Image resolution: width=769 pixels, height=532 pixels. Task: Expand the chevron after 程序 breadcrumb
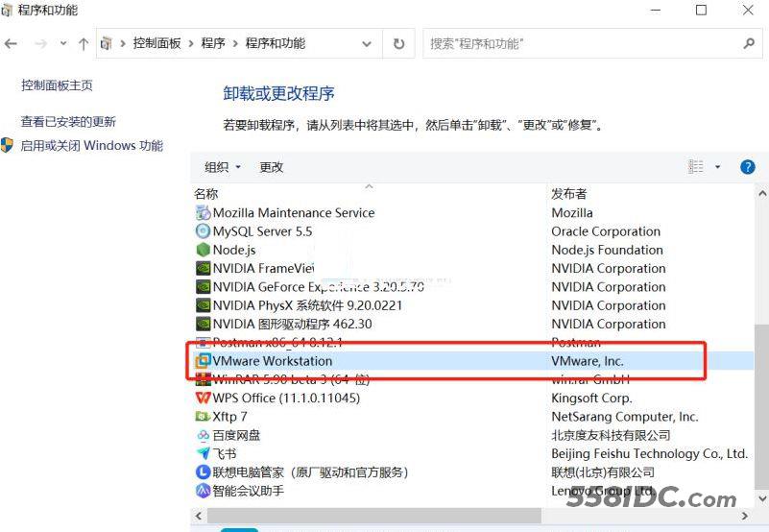pos(235,43)
